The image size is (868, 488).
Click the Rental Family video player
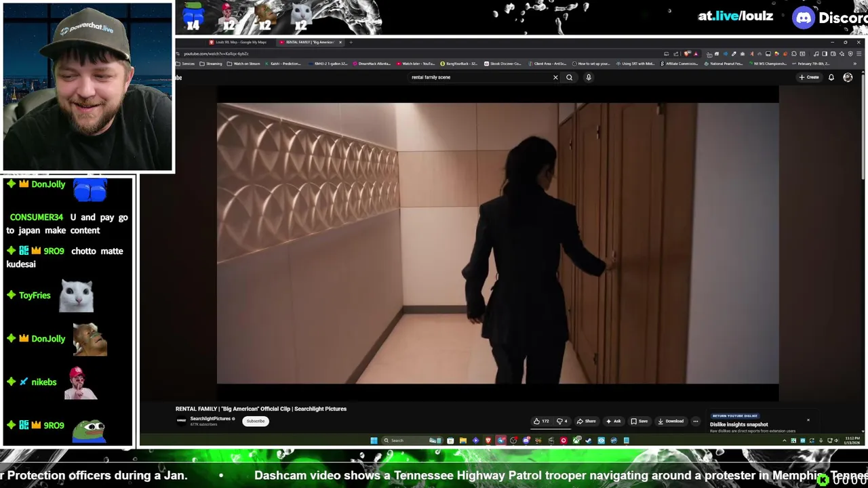(498, 243)
